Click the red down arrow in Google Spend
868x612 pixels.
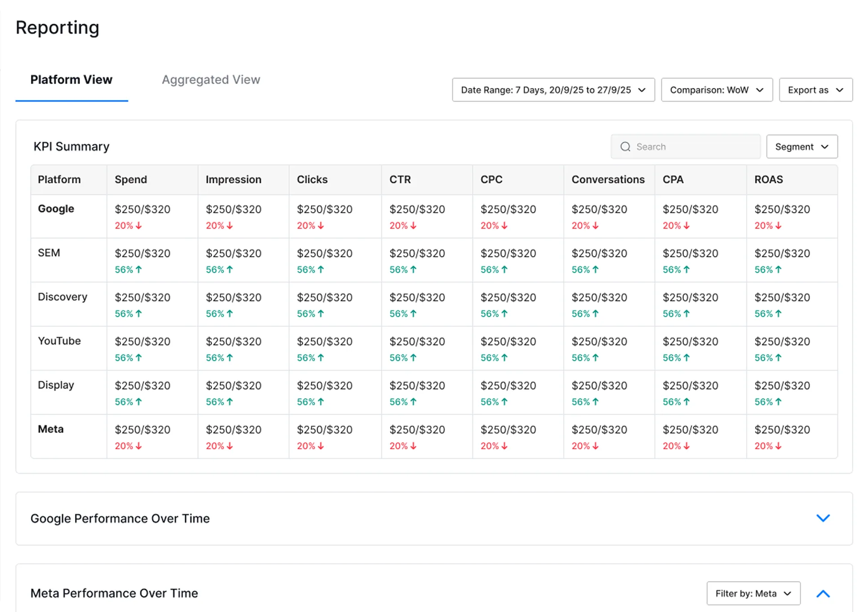coord(139,226)
